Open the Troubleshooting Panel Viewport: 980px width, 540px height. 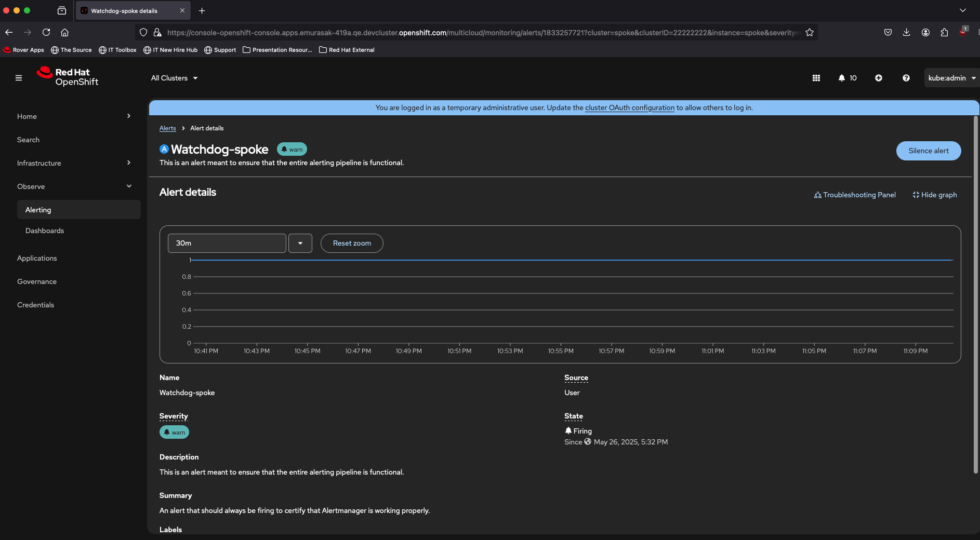[x=855, y=195]
